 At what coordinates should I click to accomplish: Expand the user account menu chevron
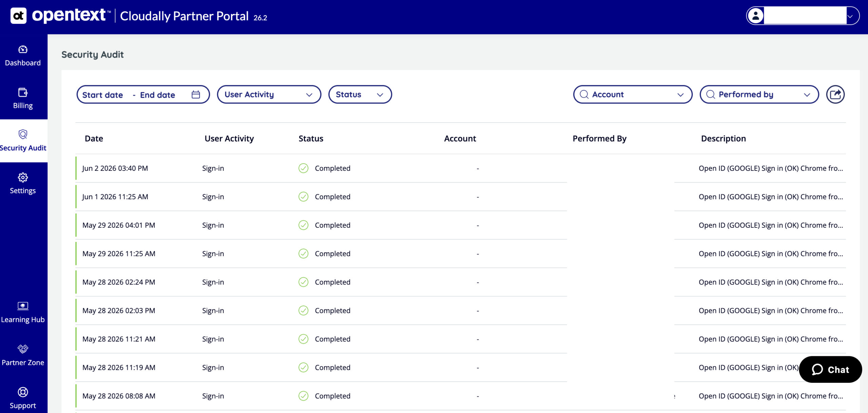pyautogui.click(x=850, y=16)
